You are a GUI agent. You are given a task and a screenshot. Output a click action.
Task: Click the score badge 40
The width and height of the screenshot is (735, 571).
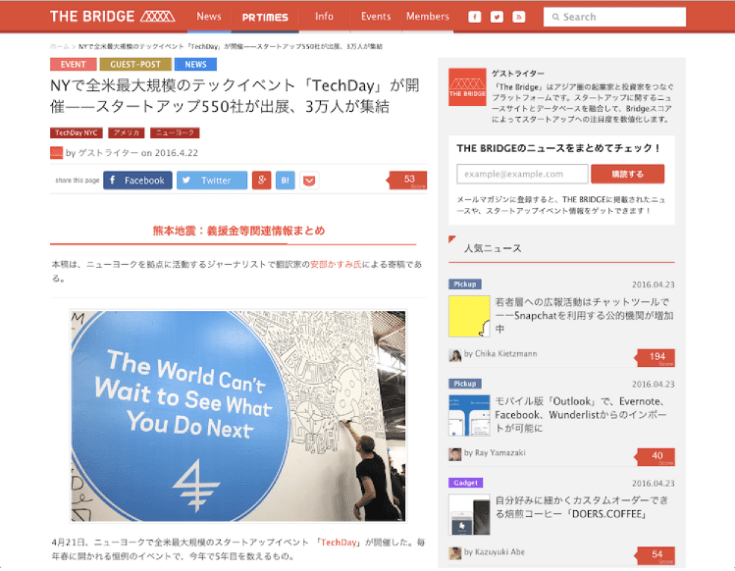coord(654,457)
